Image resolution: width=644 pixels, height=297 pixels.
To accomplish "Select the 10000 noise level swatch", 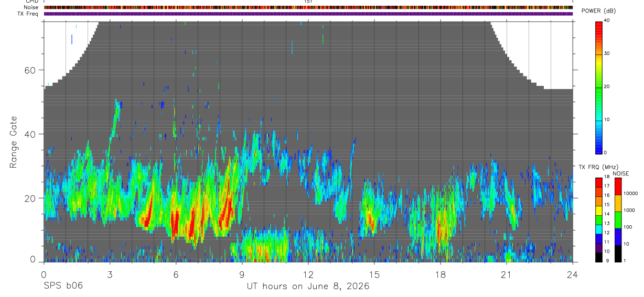I will pyautogui.click(x=618, y=186).
